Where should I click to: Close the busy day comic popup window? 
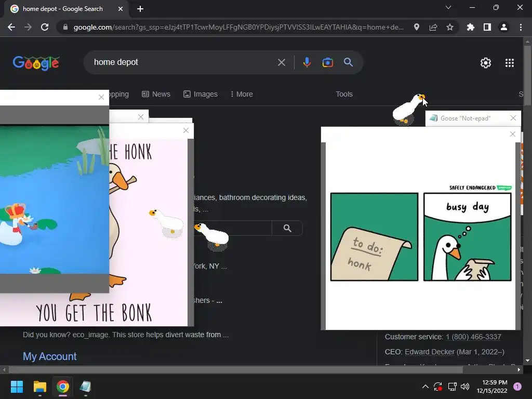pos(513,134)
